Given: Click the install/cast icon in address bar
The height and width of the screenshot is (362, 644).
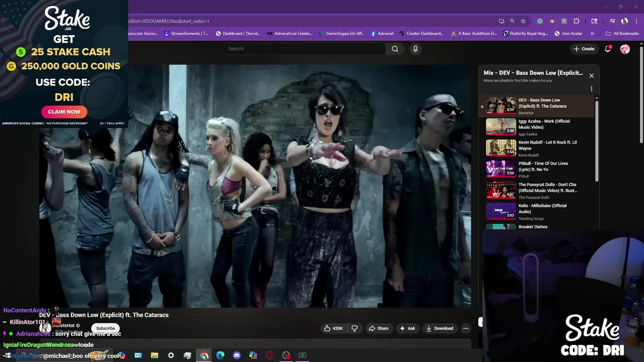Looking at the screenshot, I should [502, 21].
